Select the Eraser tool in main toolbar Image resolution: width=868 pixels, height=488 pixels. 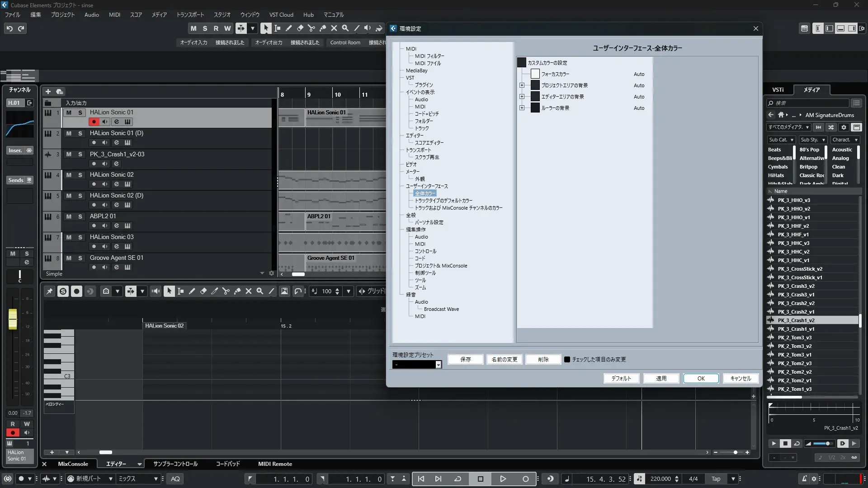pyautogui.click(x=300, y=28)
